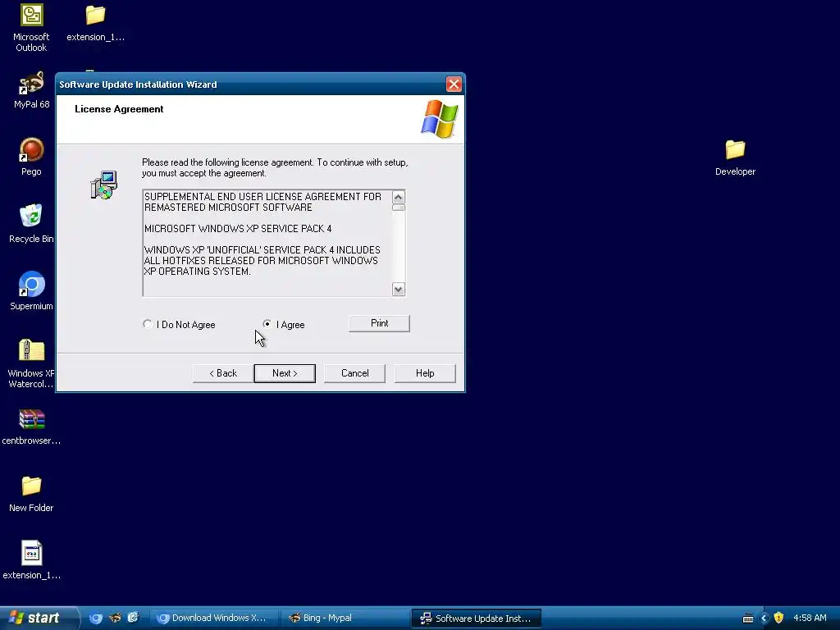840x630 pixels.
Task: Click the License Agreement heading
Action: pos(119,109)
